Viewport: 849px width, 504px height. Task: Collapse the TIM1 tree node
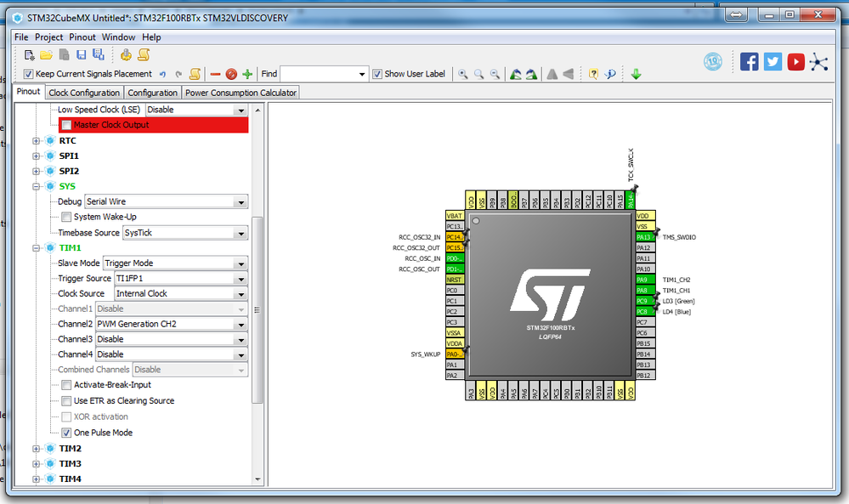point(37,248)
